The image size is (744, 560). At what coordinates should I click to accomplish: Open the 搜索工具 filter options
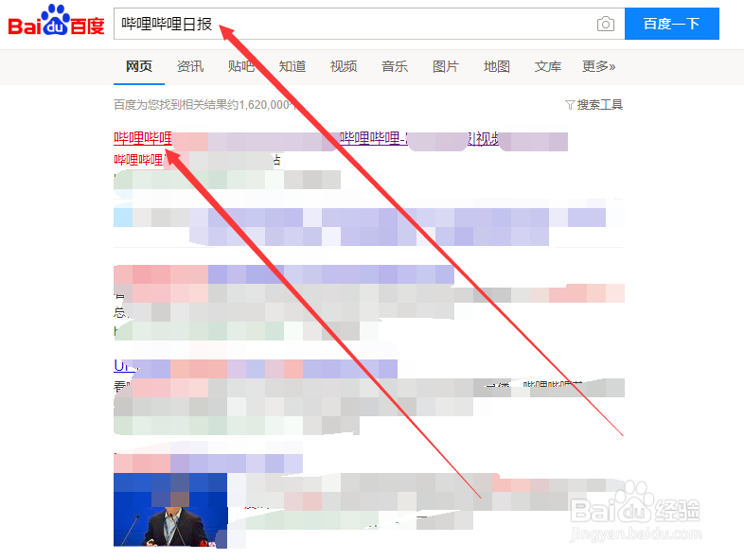click(x=594, y=105)
